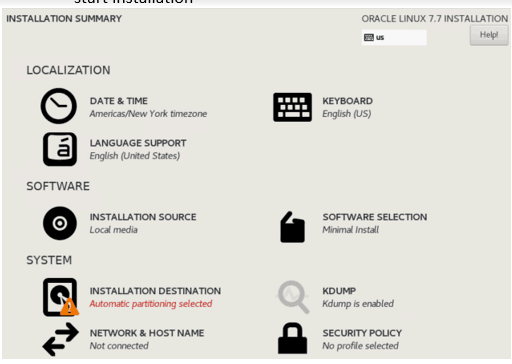
Task: Click the Help! button
Action: coord(489,35)
